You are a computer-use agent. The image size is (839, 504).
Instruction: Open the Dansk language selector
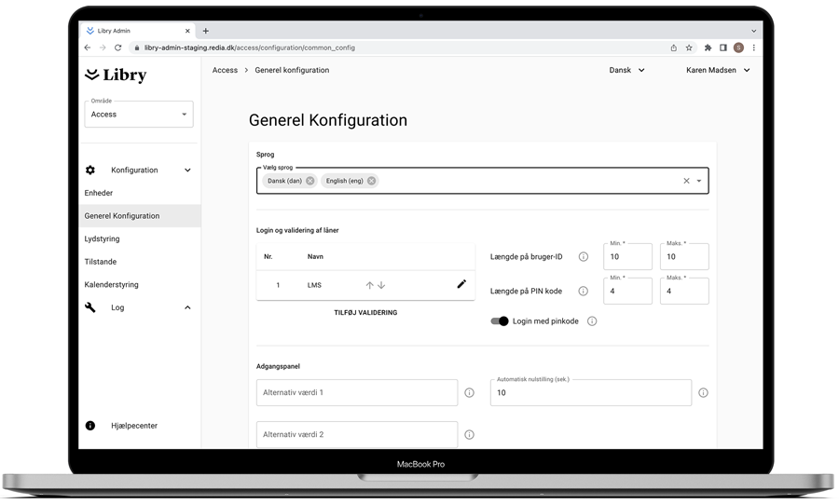tap(626, 70)
